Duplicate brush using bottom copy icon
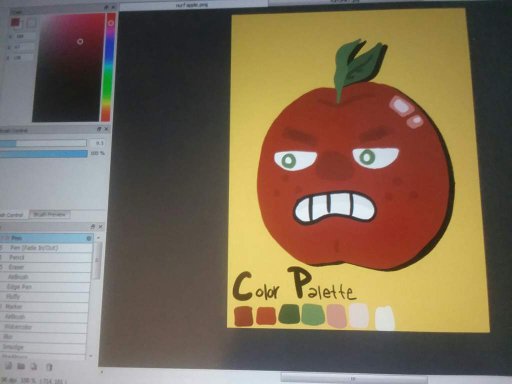Image resolution: width=512 pixels, height=384 pixels. pyautogui.click(x=34, y=366)
